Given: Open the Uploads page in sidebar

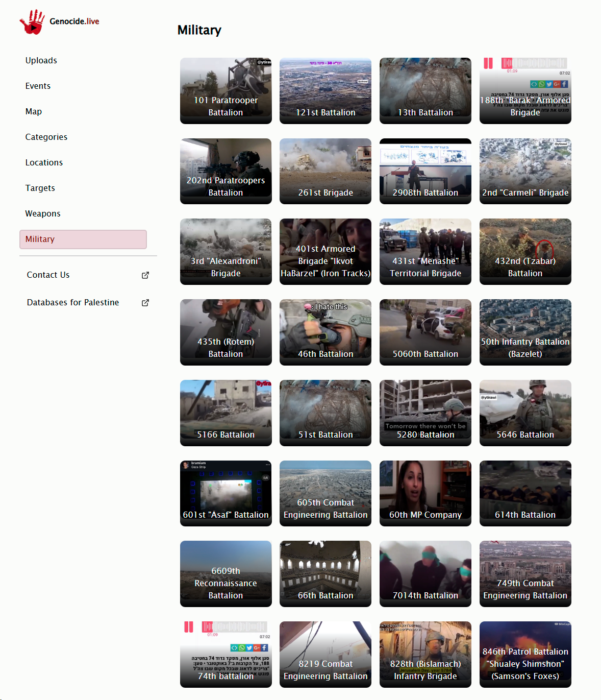Looking at the screenshot, I should click(41, 60).
